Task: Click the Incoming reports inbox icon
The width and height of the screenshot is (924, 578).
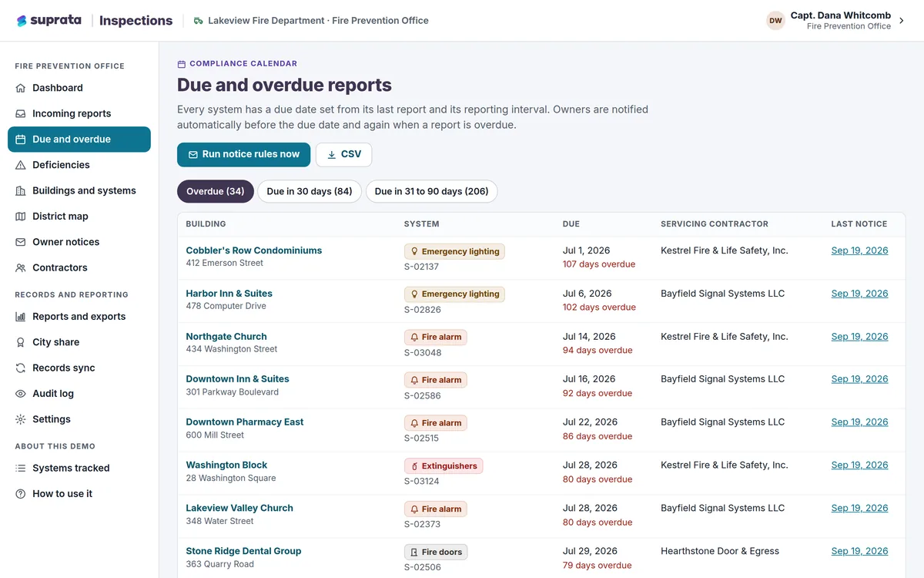Action: tap(21, 113)
